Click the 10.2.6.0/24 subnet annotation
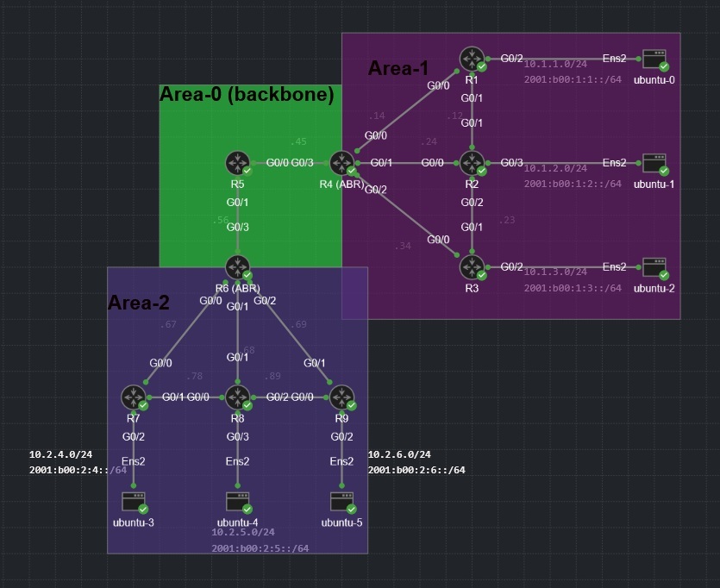720x588 pixels. [399, 454]
